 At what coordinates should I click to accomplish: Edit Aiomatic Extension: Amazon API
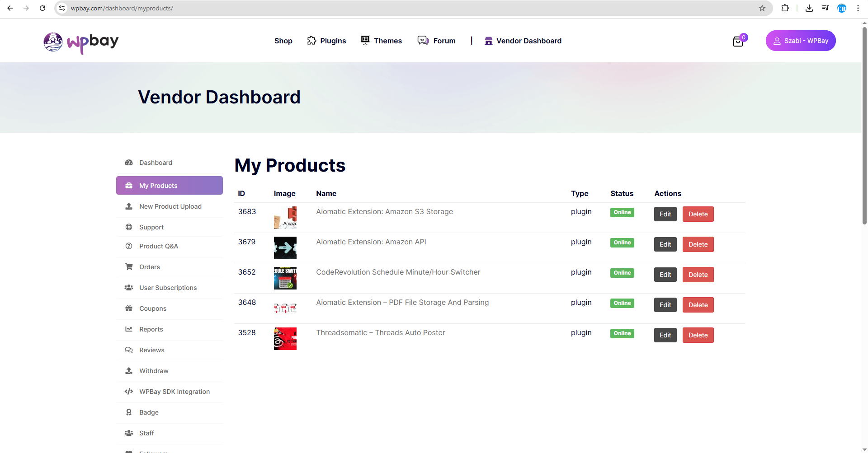point(665,244)
